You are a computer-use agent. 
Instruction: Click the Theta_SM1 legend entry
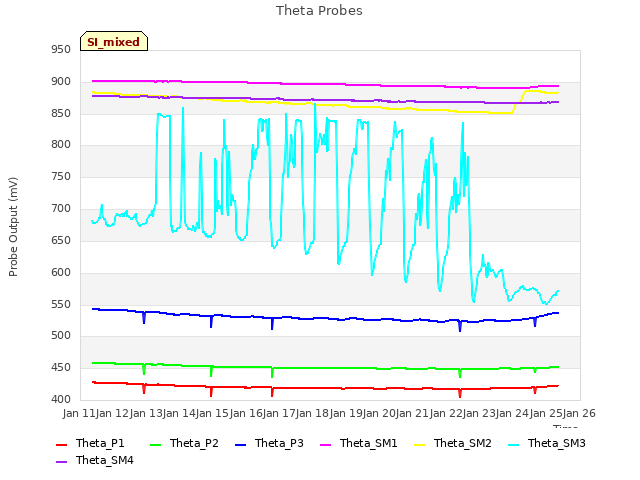(359, 443)
